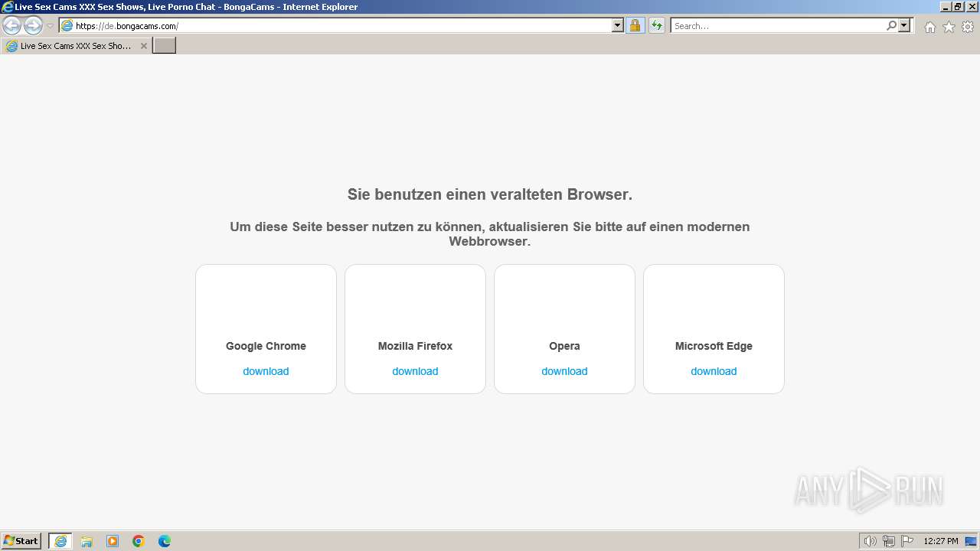Click the network tray icon
Image resolution: width=980 pixels, height=551 pixels.
pos(889,541)
